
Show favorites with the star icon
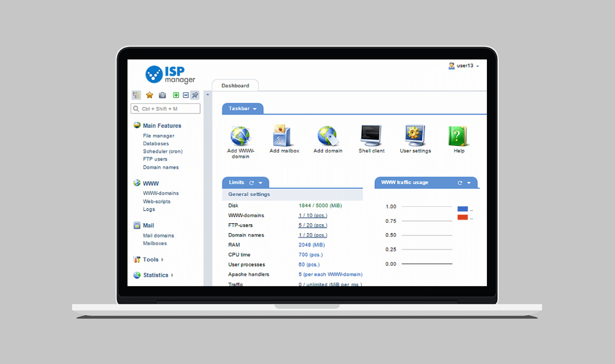coord(150,95)
